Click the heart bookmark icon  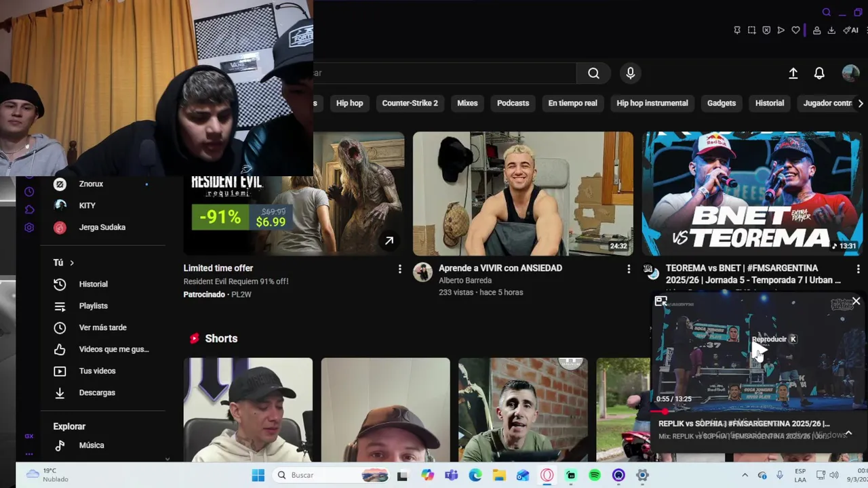(x=795, y=30)
